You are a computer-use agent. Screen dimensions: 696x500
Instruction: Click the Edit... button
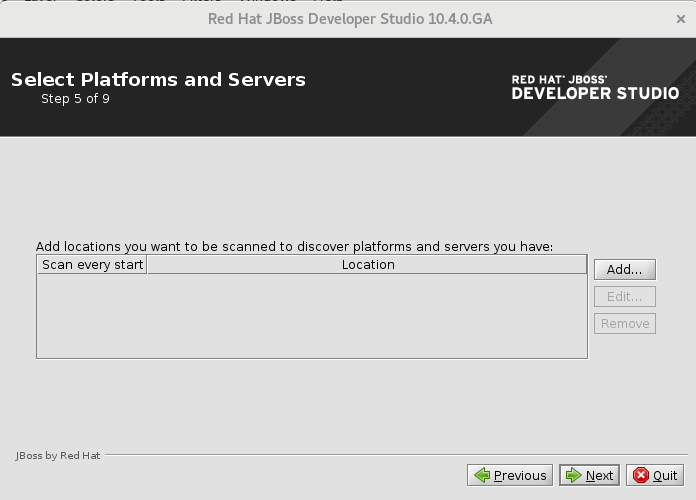point(625,297)
